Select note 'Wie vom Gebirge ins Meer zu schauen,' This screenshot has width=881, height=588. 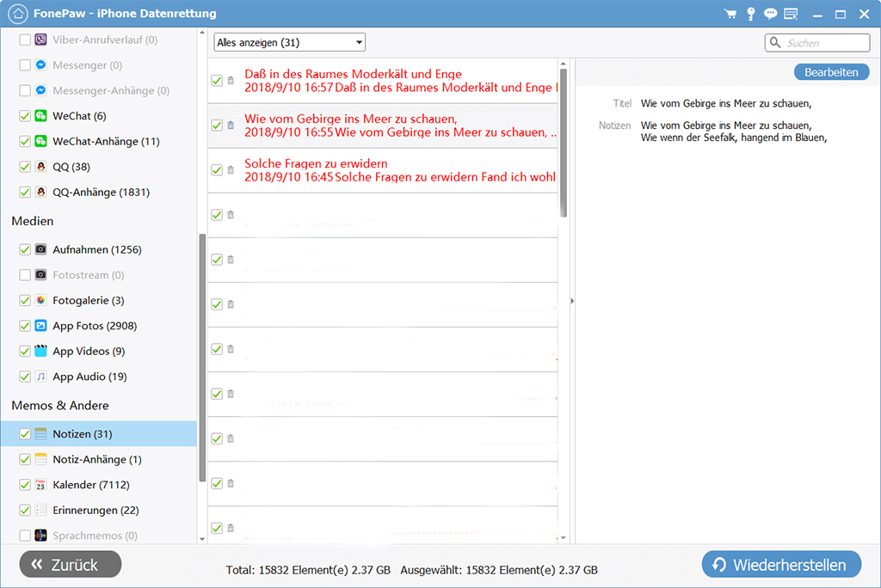(383, 126)
